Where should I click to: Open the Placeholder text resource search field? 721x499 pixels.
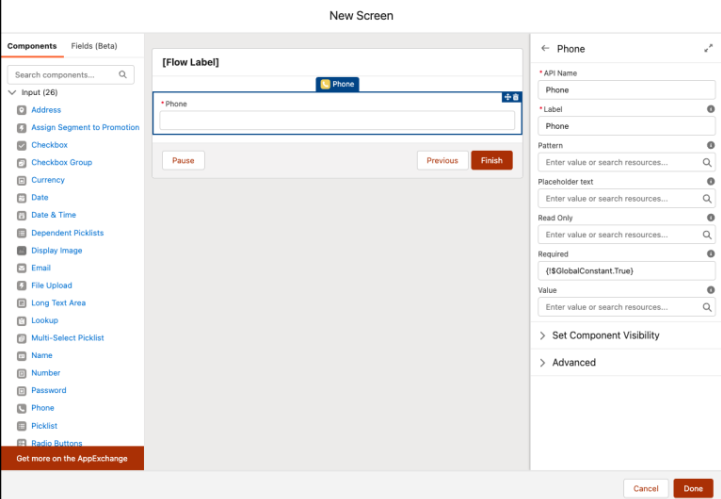(626, 199)
